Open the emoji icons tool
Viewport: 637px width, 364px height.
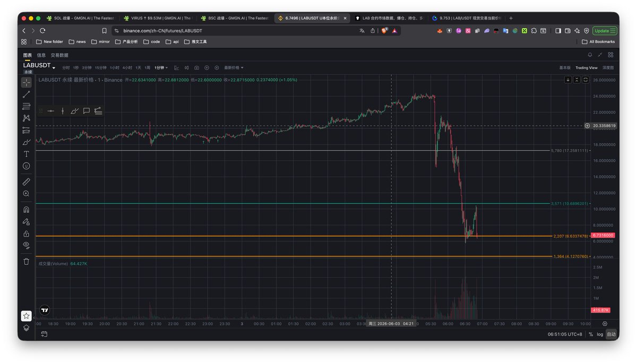pos(26,166)
